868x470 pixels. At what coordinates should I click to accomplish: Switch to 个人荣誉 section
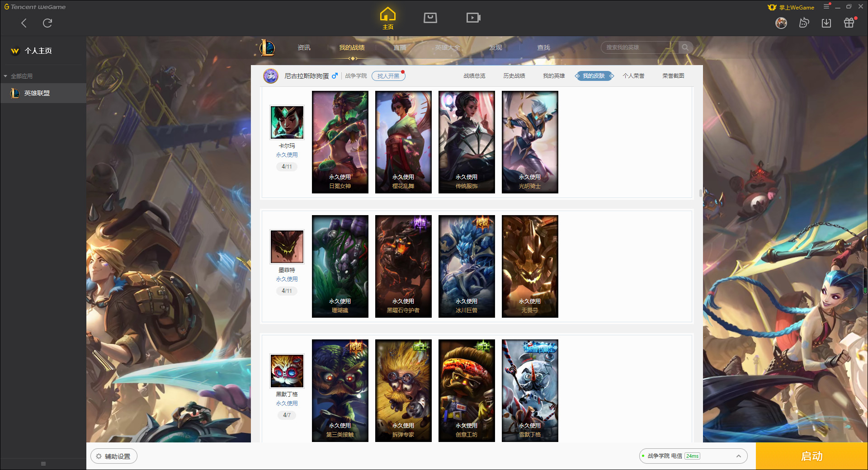pos(633,76)
